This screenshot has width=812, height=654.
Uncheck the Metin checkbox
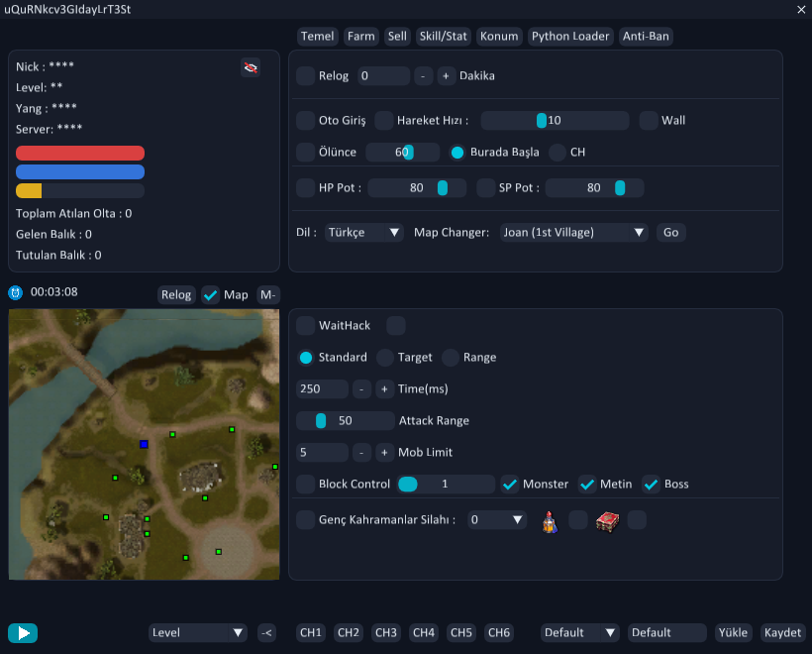(x=587, y=485)
